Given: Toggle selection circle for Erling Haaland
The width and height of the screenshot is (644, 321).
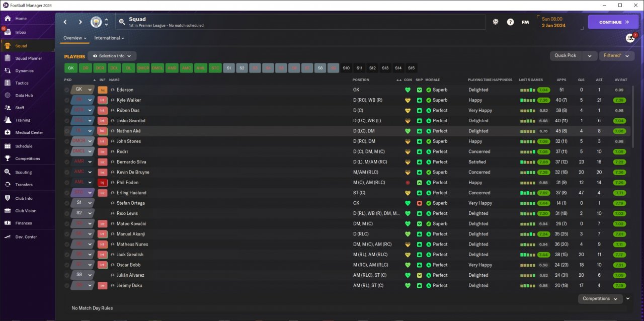Looking at the screenshot, I should coord(67,193).
